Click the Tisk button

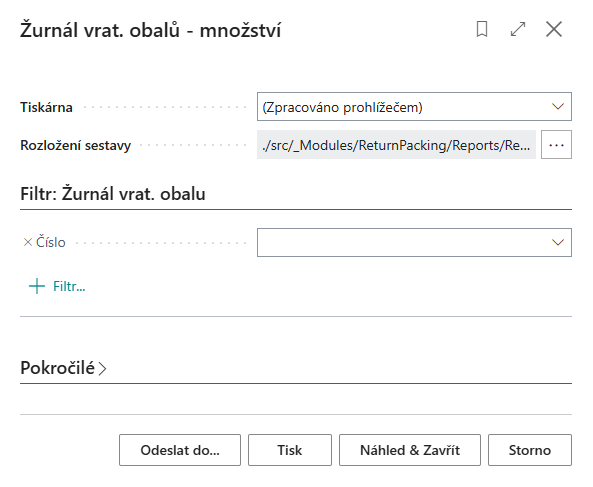click(290, 450)
